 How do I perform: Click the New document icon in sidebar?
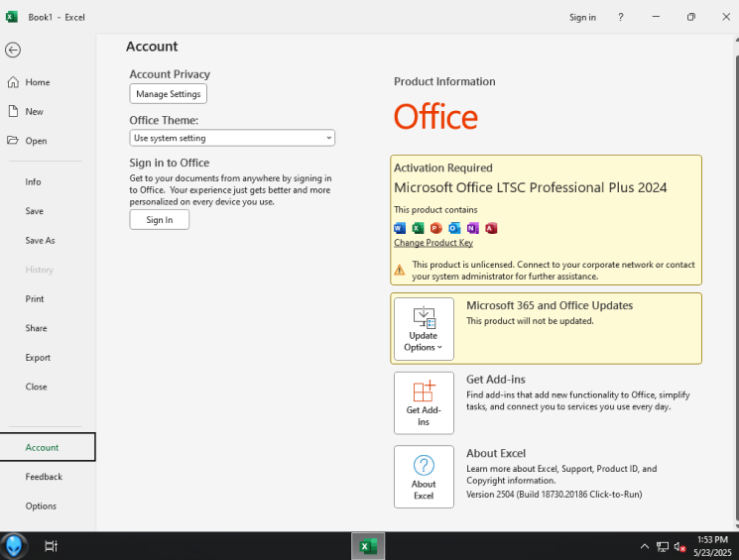13,111
